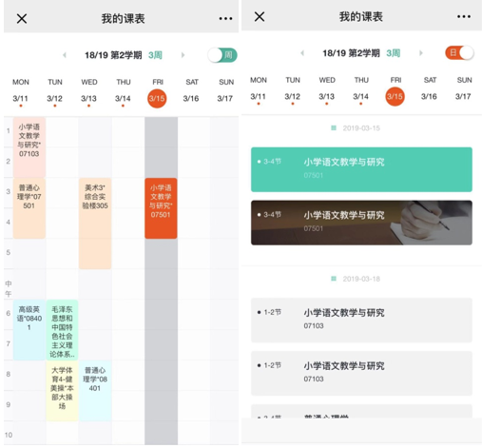Open the three-dot menu on left screen

point(225,19)
